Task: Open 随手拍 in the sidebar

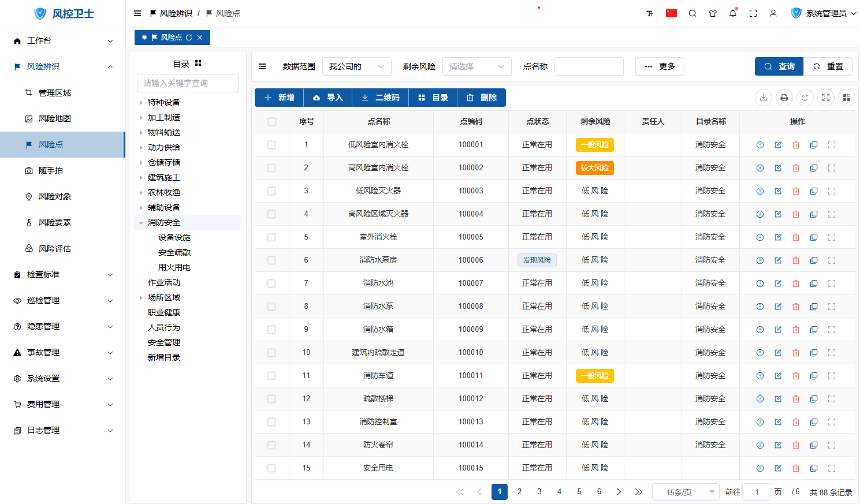Action: click(62, 170)
